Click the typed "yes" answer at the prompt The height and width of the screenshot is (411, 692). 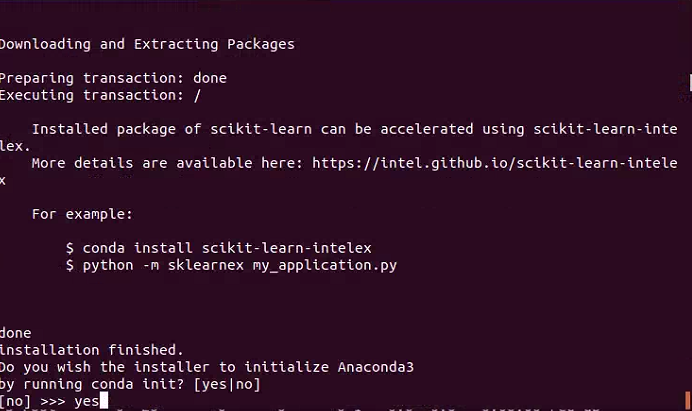pyautogui.click(x=86, y=402)
